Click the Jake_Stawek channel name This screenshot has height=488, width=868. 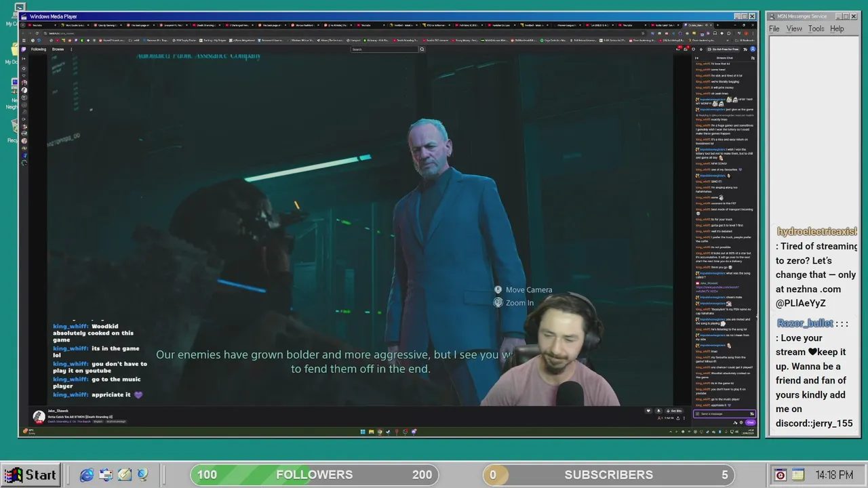coord(58,411)
